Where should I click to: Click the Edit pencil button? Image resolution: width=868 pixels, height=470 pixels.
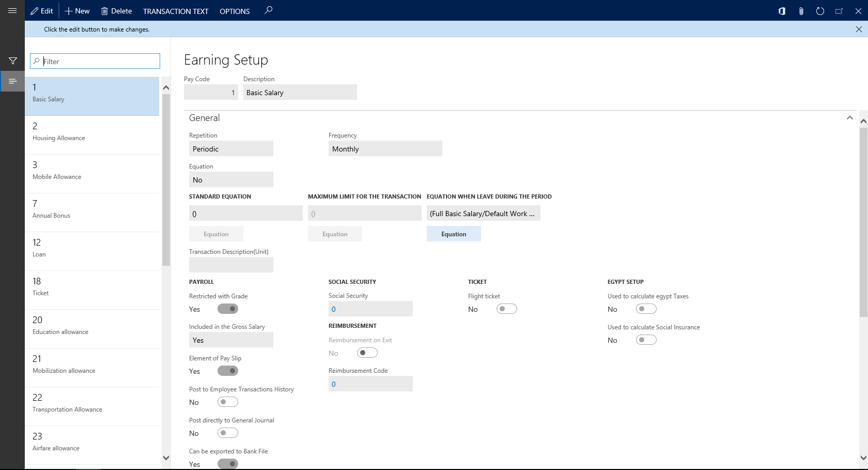tap(42, 11)
